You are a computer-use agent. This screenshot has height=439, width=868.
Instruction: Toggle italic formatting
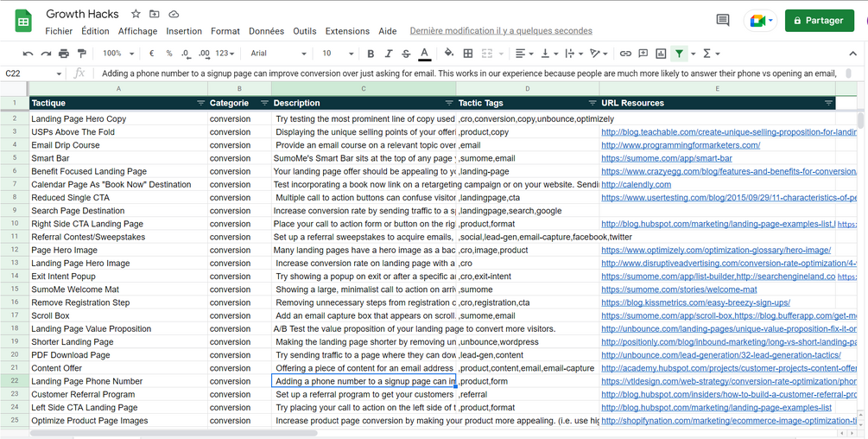point(389,54)
